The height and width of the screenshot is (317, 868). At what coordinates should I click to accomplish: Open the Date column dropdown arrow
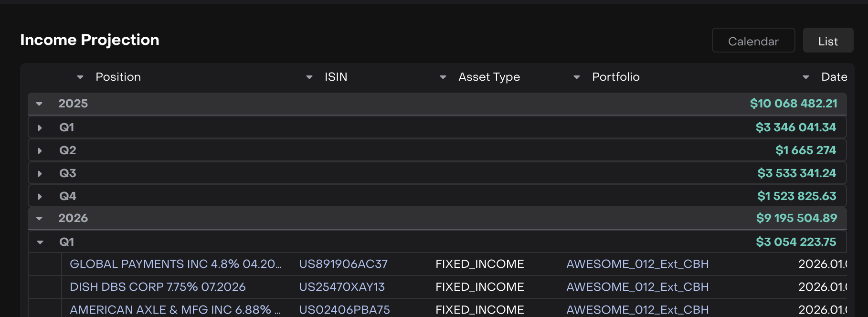pyautogui.click(x=805, y=77)
